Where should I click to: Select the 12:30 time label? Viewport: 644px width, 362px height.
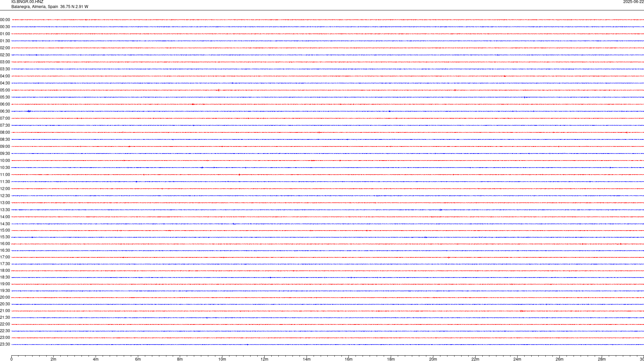[x=5, y=196]
